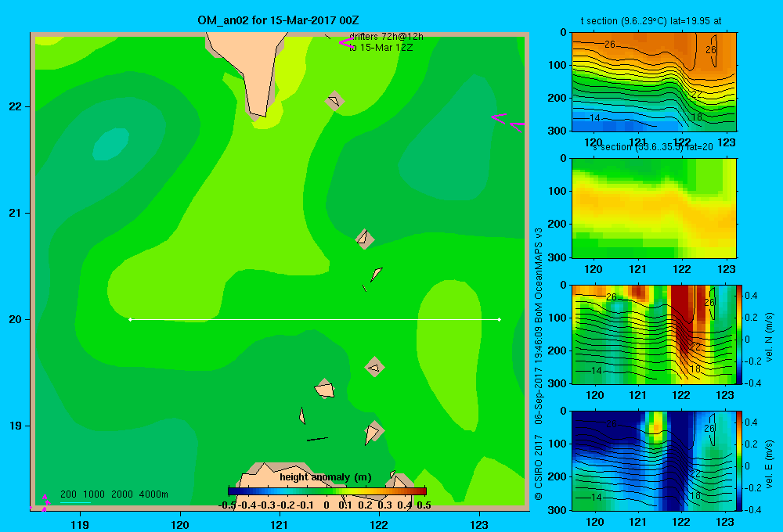The image size is (783, 532).
Task: Click the 'drifters 72h@12h' annotation text
Action: (x=386, y=37)
